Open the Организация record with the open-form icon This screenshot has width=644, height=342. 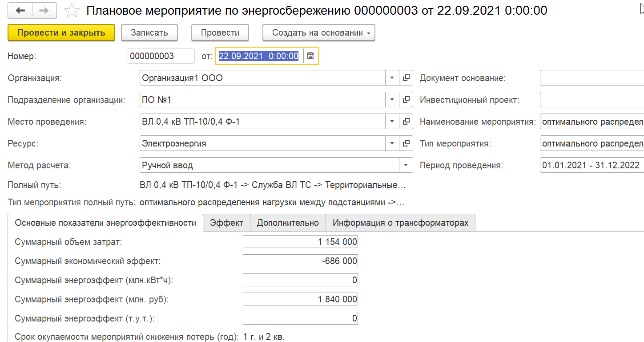click(x=406, y=78)
